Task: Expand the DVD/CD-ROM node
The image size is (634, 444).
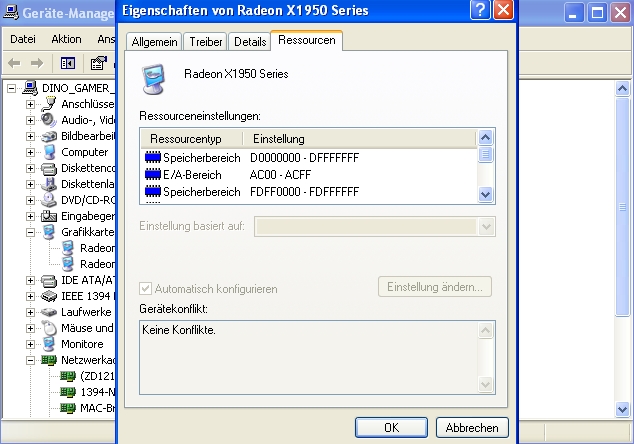Action: click(x=30, y=200)
